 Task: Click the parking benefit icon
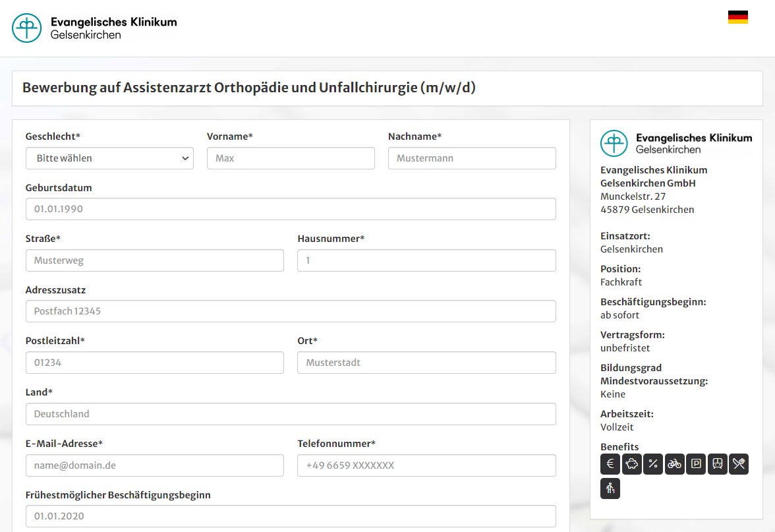pyautogui.click(x=696, y=463)
